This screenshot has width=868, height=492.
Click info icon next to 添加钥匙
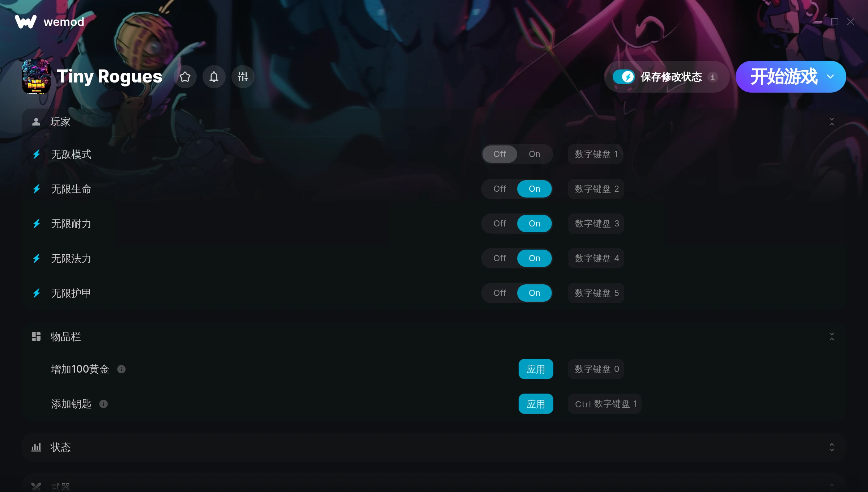point(103,404)
